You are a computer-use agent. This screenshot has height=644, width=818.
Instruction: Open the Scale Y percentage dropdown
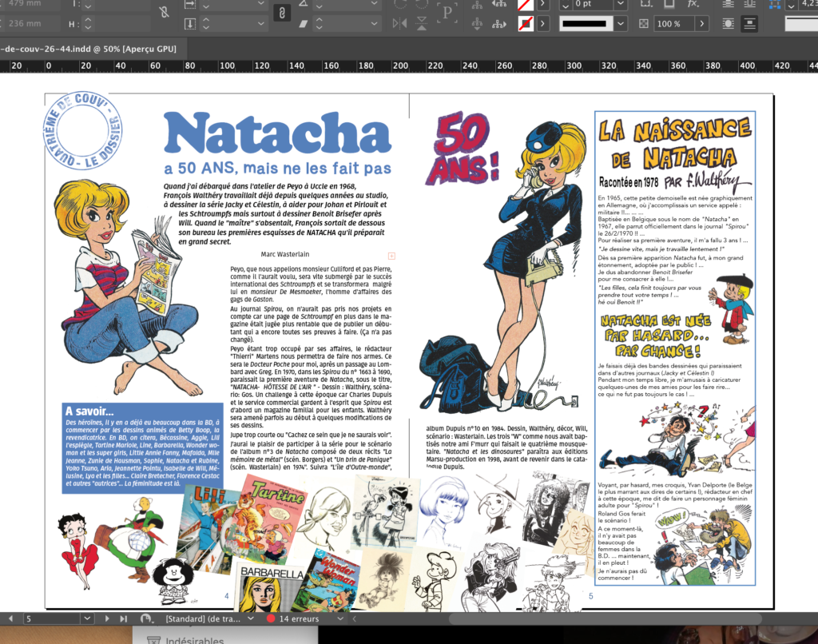(260, 23)
